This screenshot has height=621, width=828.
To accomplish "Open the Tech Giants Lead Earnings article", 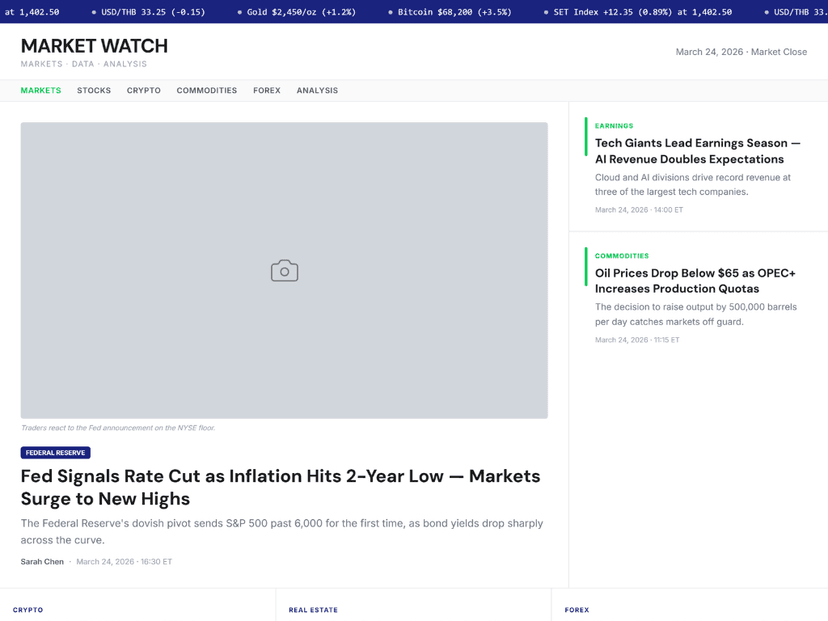I will click(698, 151).
